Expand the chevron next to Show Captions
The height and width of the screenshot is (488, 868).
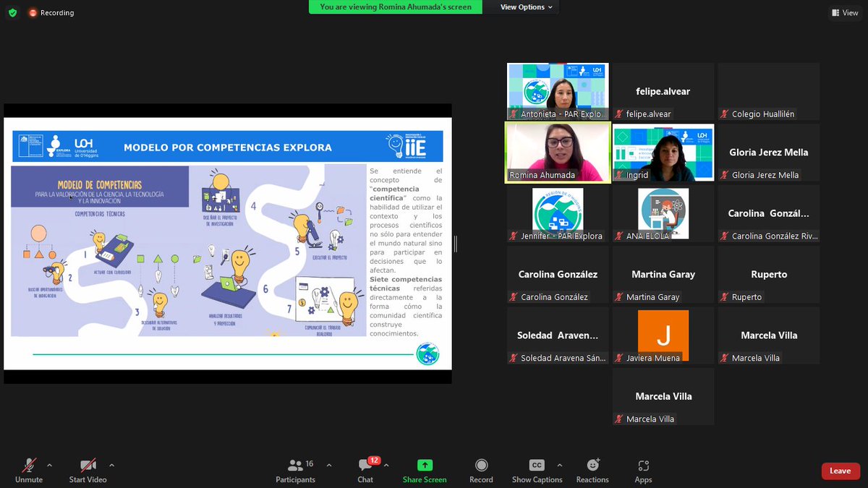[x=559, y=465]
